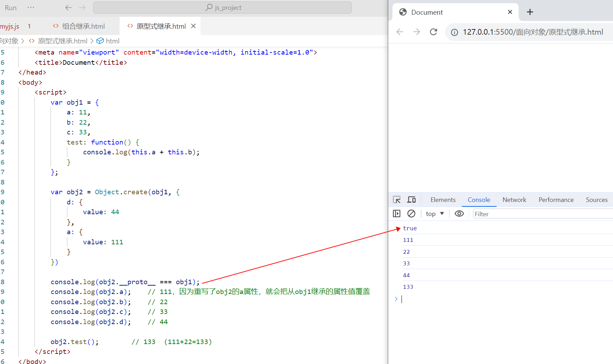Click the <title>Document</title> line
613x364 pixels.
click(81, 63)
